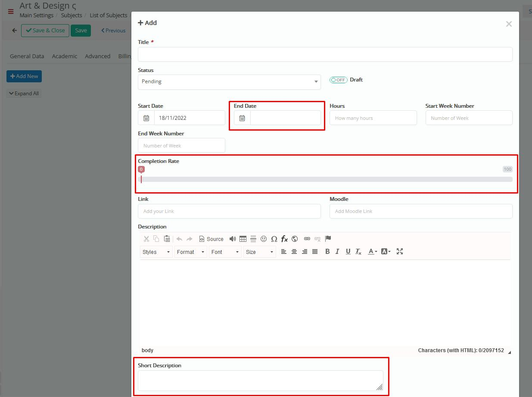Insert horizontal line via editor toolbar
Screen dimensions: 532x397
[x=253, y=239]
